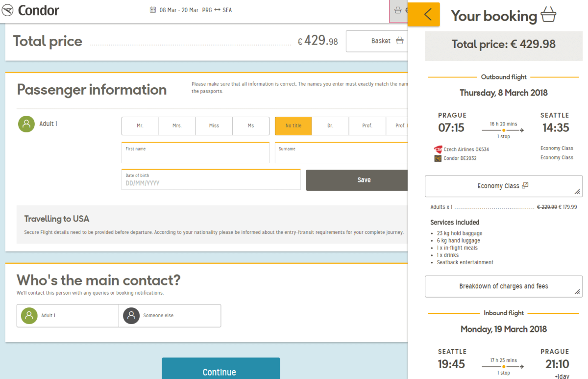Expand the Economy Class details box
588x379 pixels.
pyautogui.click(x=503, y=186)
